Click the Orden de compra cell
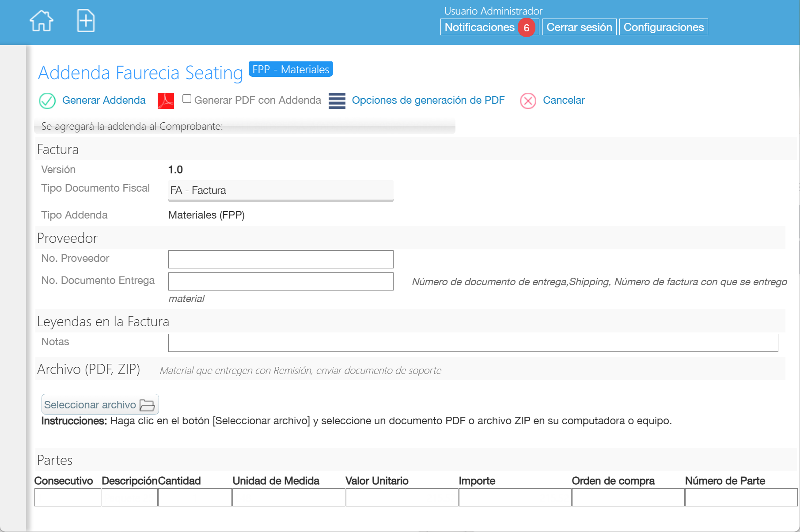 (628, 498)
